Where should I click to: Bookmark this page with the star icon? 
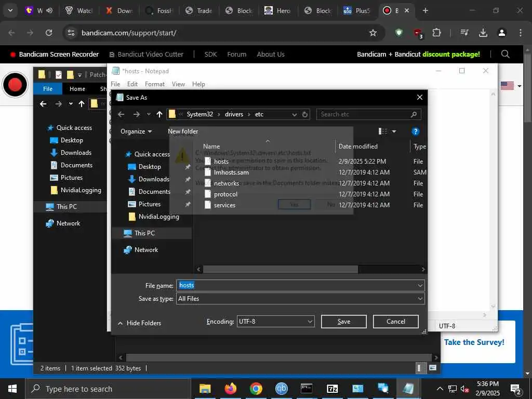373,33
